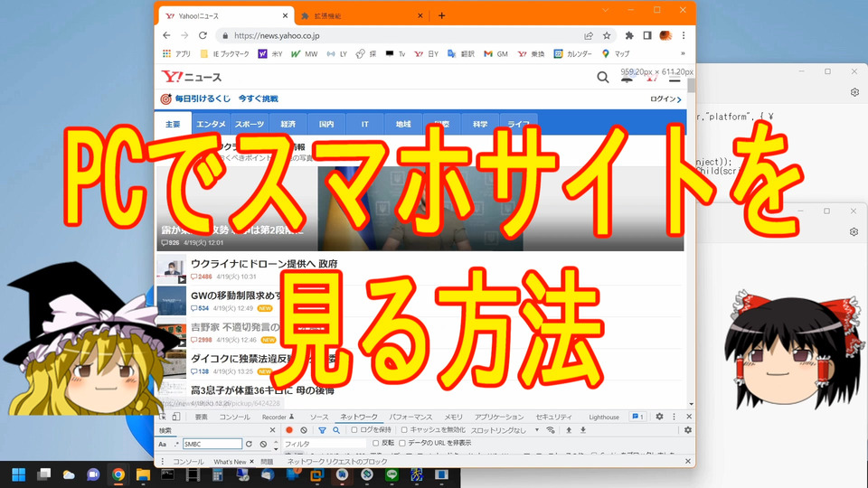This screenshot has height=488, width=868.
Task: Open ネットワーク リクエストのブロック drawer tab
Action: pyautogui.click(x=337, y=462)
